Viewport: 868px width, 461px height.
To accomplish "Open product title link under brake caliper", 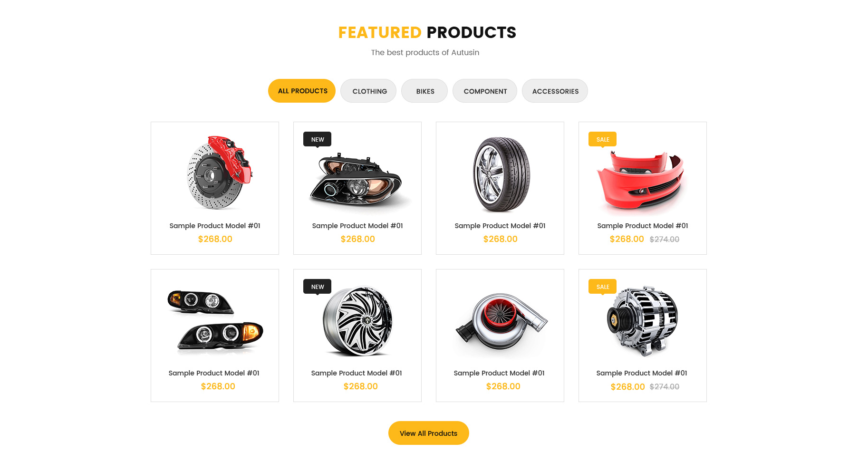I will (x=215, y=226).
